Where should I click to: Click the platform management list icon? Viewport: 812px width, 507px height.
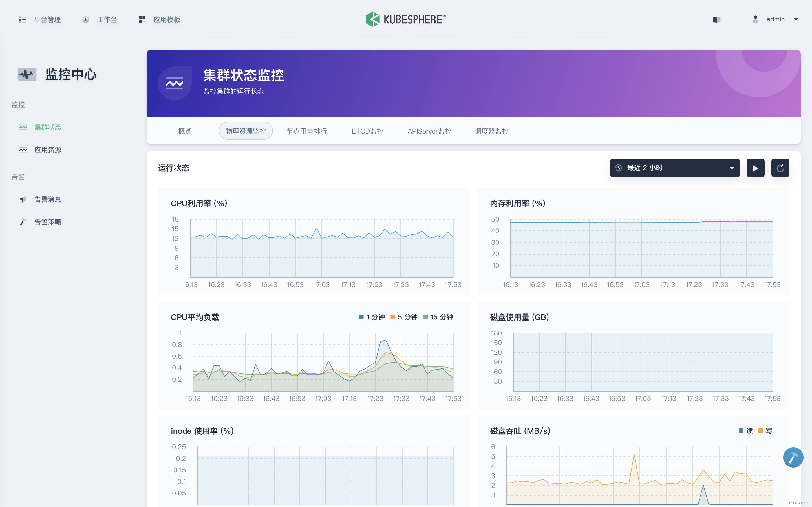tap(23, 19)
